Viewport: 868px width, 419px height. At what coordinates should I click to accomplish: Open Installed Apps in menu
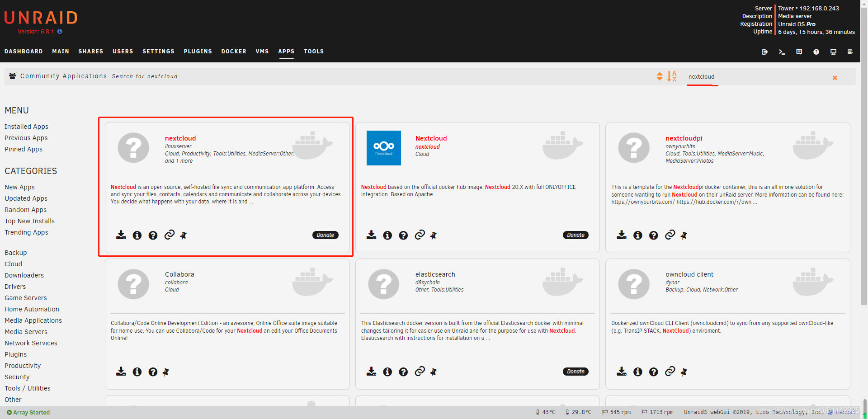coord(26,127)
